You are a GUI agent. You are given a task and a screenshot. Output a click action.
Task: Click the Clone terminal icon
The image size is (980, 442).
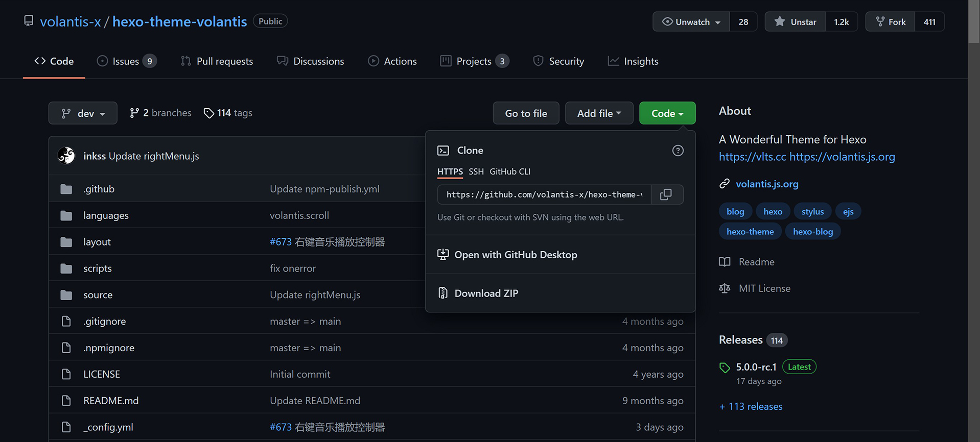click(x=443, y=151)
